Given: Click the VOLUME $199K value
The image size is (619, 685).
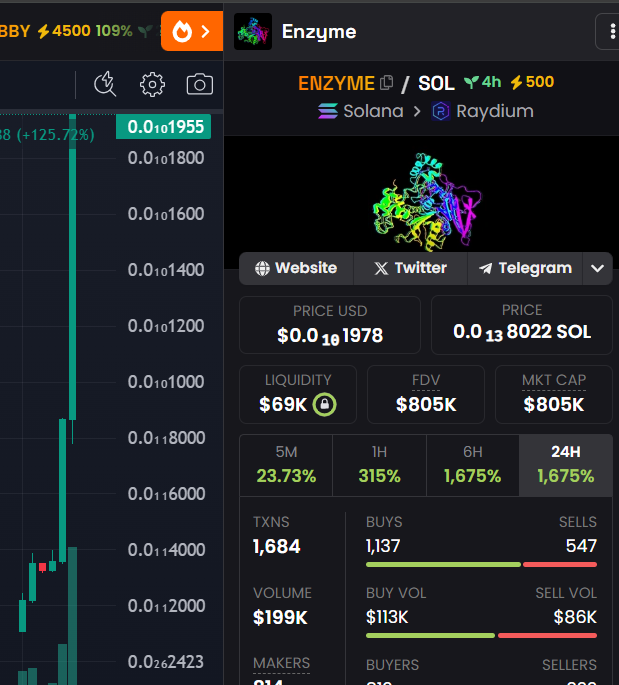Looking at the screenshot, I should pos(280,617).
